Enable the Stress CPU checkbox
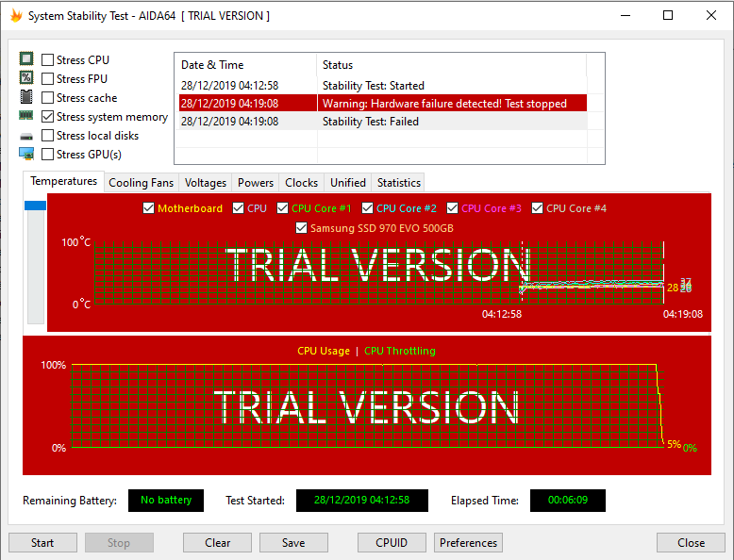734x560 pixels. tap(47, 60)
